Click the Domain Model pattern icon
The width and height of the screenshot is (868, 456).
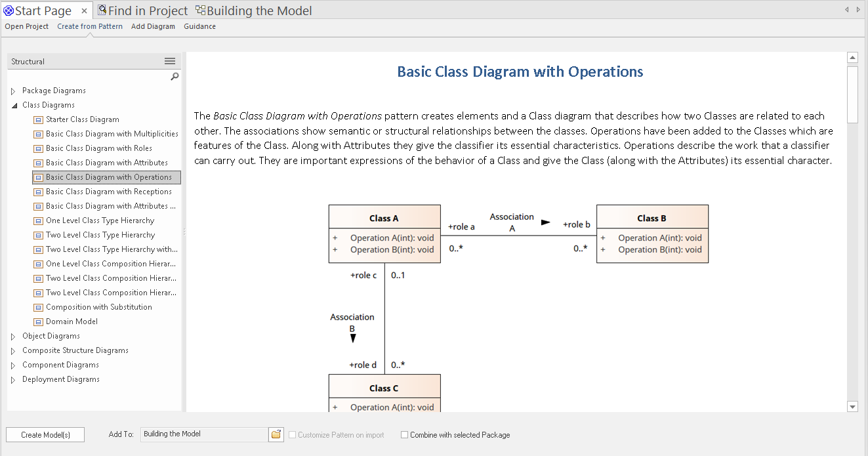[38, 321]
